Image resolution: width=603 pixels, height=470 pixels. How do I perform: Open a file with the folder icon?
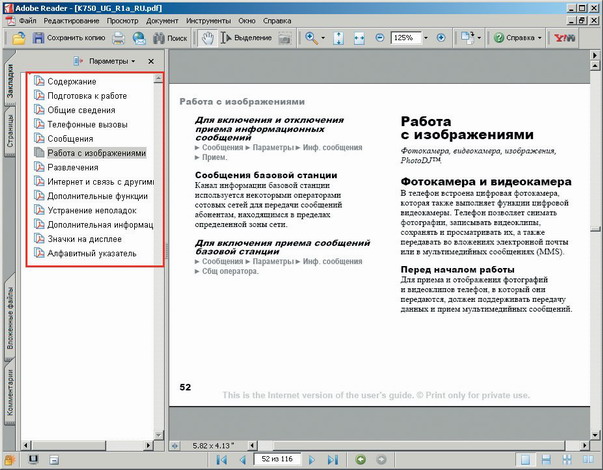tap(18, 38)
